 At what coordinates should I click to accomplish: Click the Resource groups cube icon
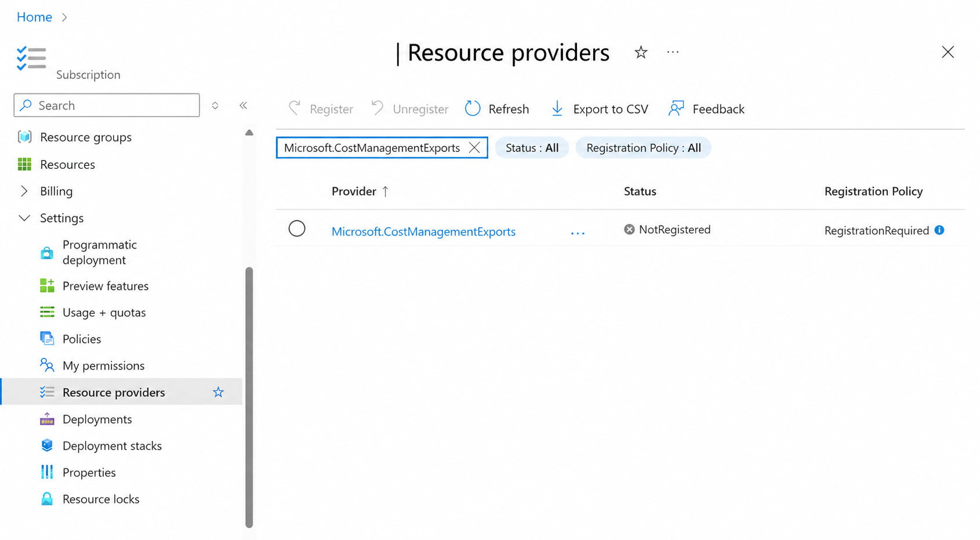tap(24, 137)
